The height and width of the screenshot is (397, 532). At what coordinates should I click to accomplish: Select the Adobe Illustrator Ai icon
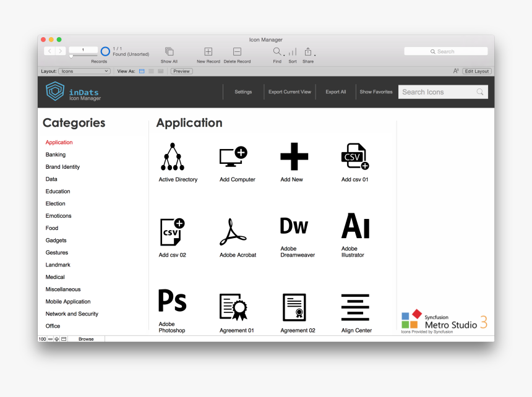coord(355,226)
